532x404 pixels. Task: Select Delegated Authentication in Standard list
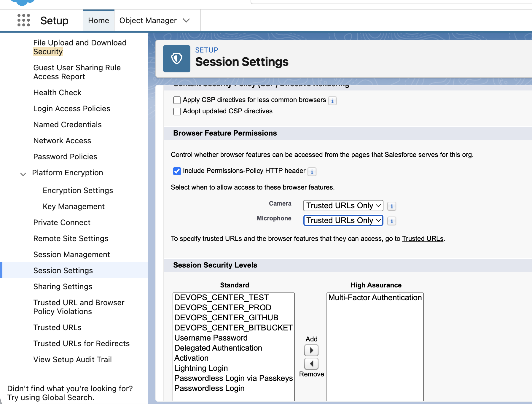pyautogui.click(x=233, y=348)
